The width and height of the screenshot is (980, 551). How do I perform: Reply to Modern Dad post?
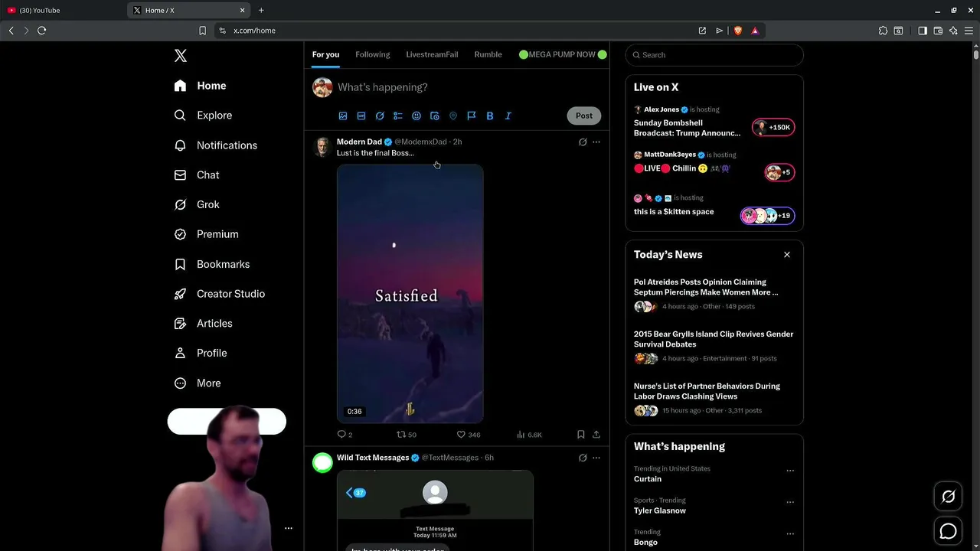pyautogui.click(x=345, y=435)
